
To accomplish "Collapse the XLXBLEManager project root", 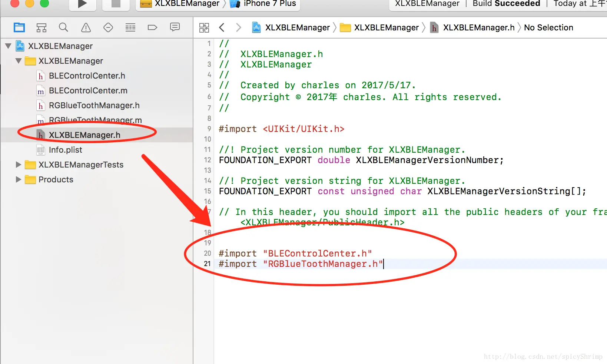I will tap(8, 46).
